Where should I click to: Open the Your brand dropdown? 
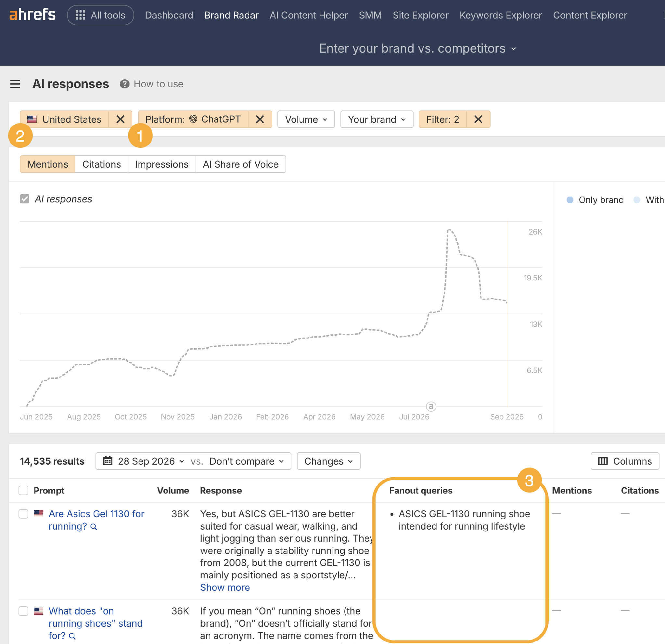[x=377, y=119]
